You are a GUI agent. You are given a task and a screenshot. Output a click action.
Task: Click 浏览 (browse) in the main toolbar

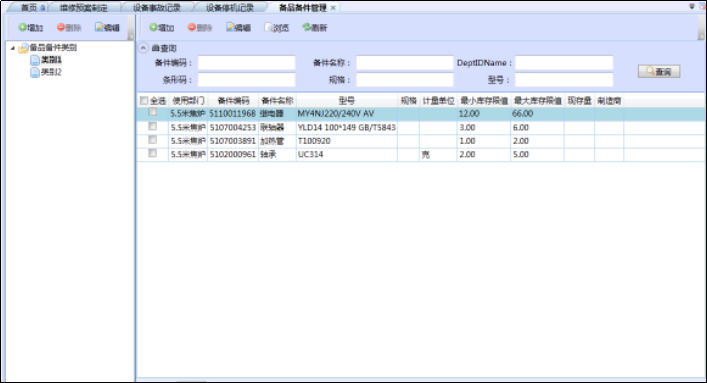277,28
